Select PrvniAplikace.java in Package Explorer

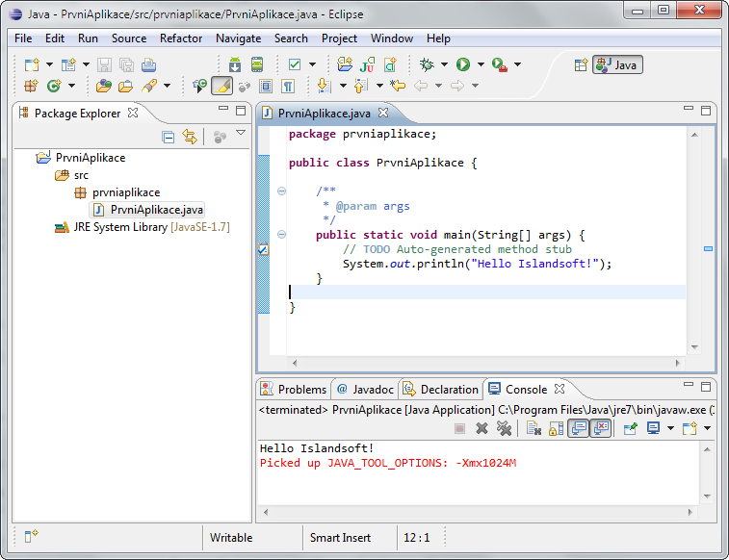tap(147, 210)
